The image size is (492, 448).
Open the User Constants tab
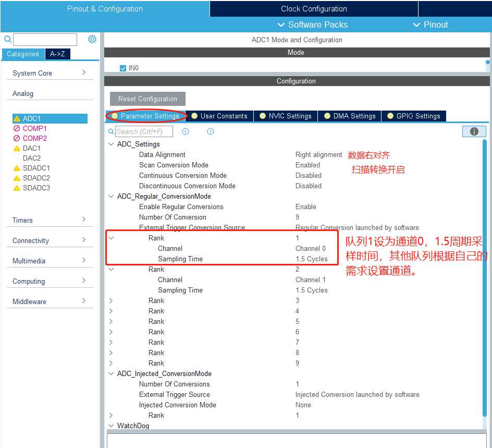point(219,116)
